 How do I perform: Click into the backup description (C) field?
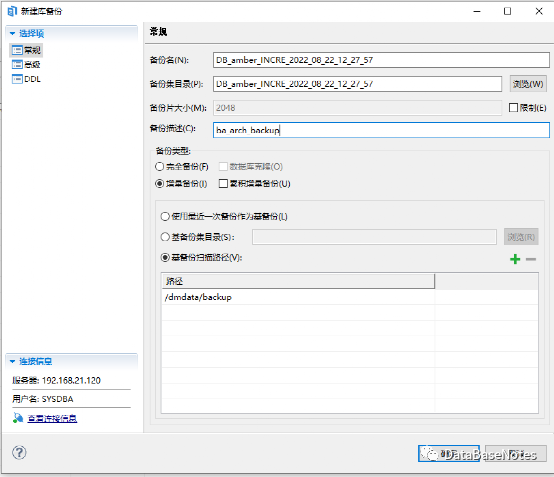click(x=381, y=130)
